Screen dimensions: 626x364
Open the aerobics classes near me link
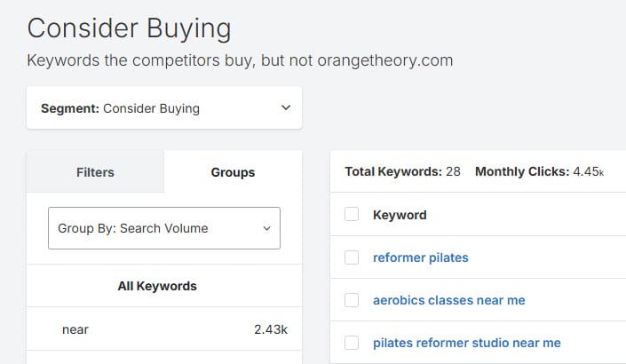coord(448,300)
